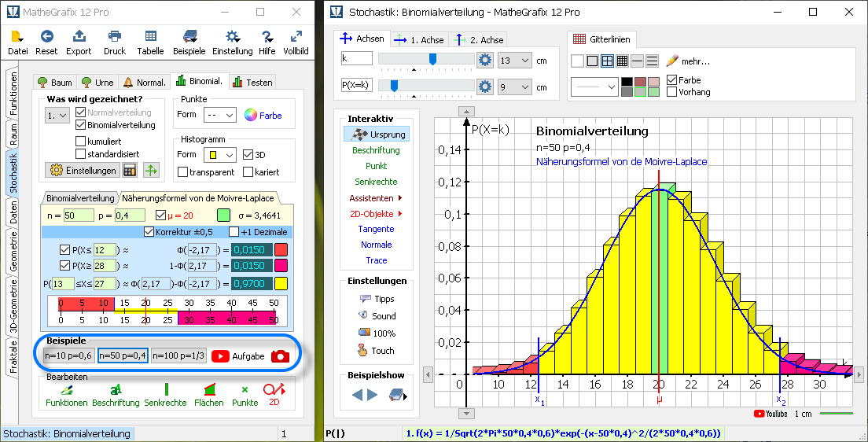Viewport: 868px width, 442px height.
Task: Enable the standardisiert checkbox
Action: 80,154
